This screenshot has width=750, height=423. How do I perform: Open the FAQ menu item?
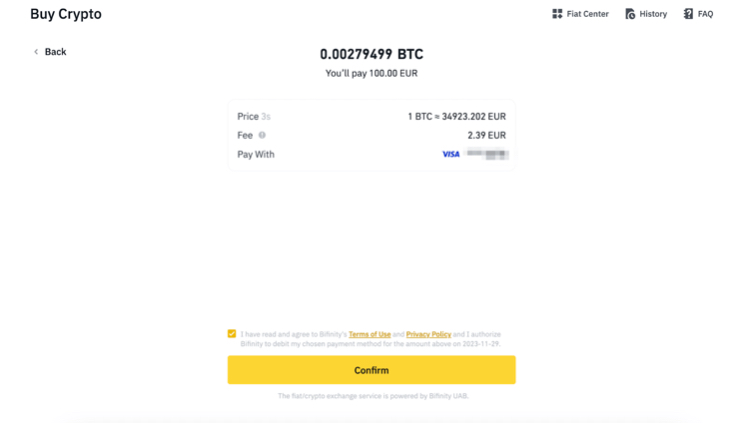coord(698,14)
